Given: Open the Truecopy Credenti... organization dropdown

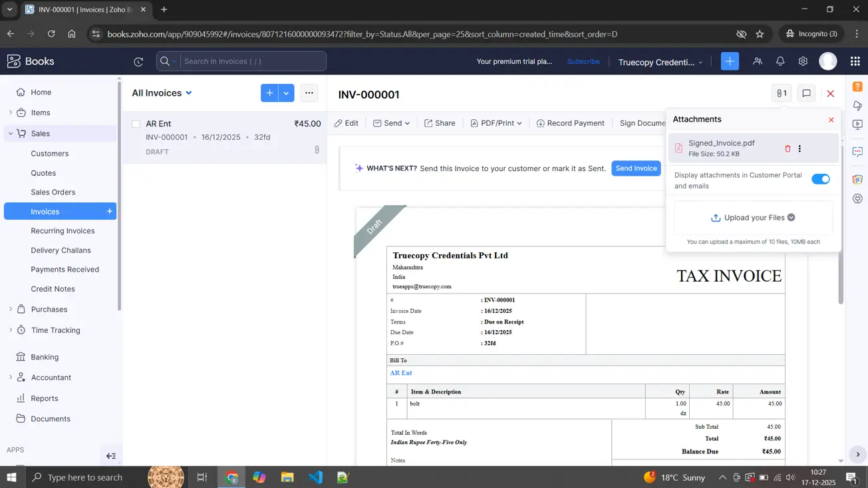Looking at the screenshot, I should pos(660,62).
